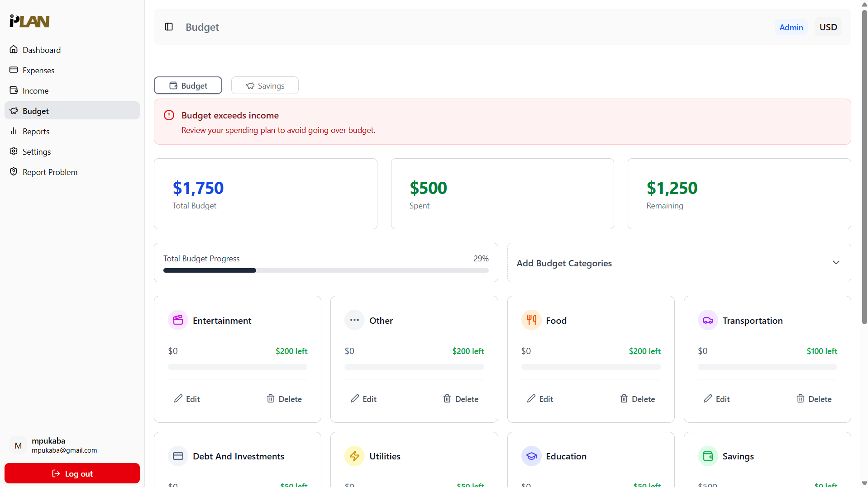The image size is (868, 487).
Task: Click the popcorn icon on the Entertainment card
Action: (177, 320)
